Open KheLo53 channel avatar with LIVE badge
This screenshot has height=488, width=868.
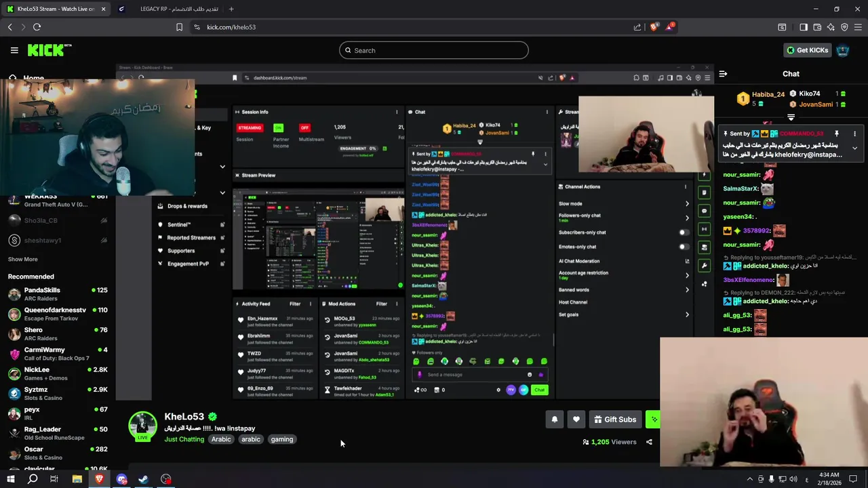tap(143, 426)
